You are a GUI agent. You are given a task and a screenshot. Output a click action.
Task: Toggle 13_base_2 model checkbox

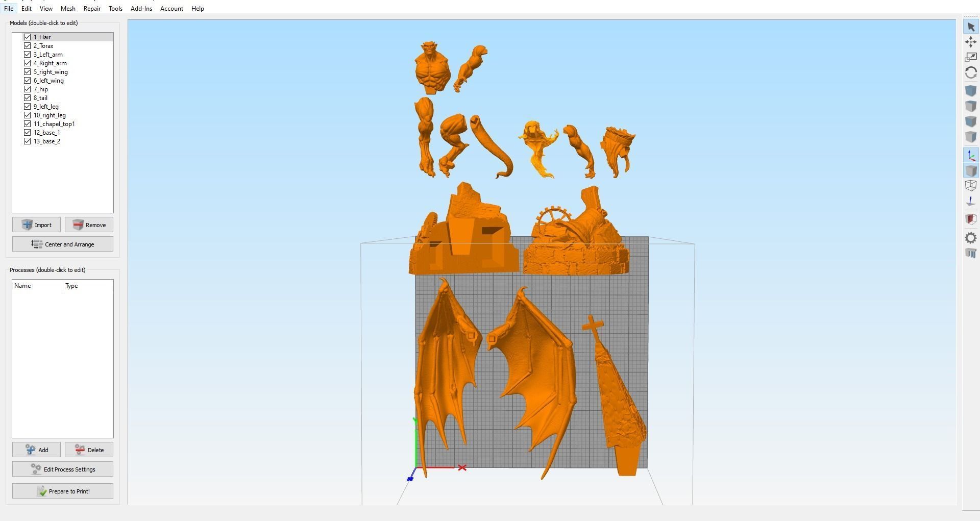(28, 141)
